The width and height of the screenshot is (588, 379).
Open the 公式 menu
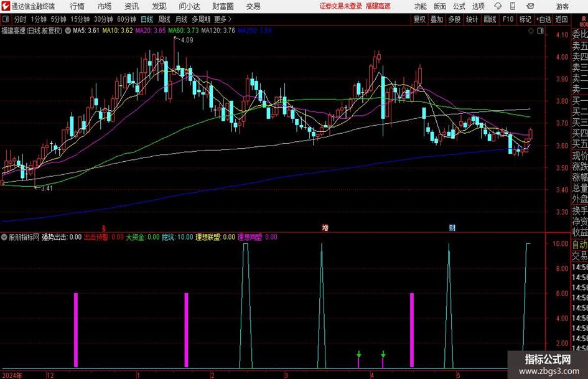tap(459, 6)
